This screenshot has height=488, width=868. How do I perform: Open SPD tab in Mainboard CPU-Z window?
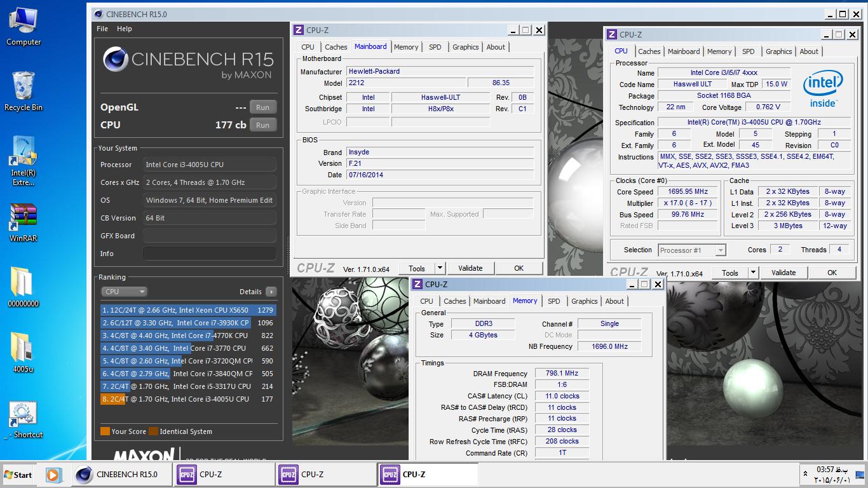435,47
